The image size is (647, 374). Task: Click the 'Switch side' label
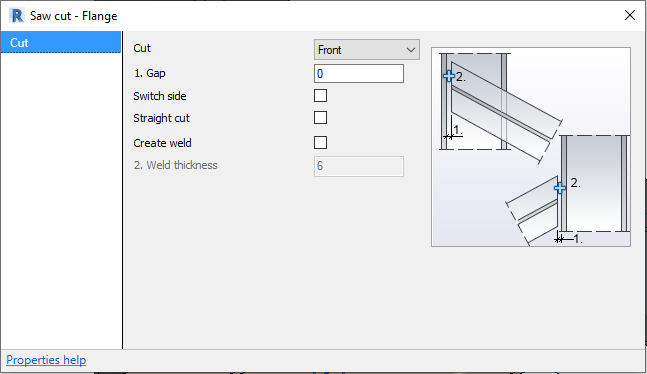click(160, 96)
